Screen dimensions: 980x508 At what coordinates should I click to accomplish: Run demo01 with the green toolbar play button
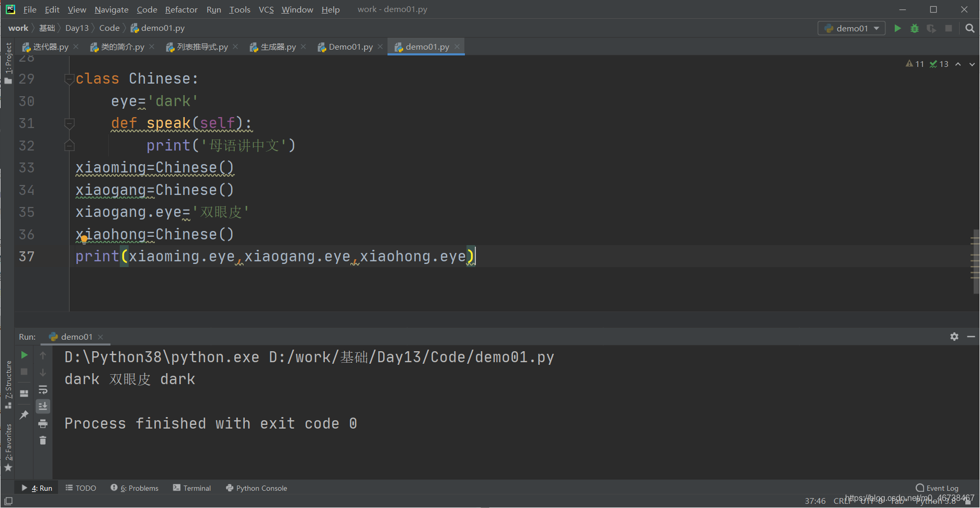[897, 28]
